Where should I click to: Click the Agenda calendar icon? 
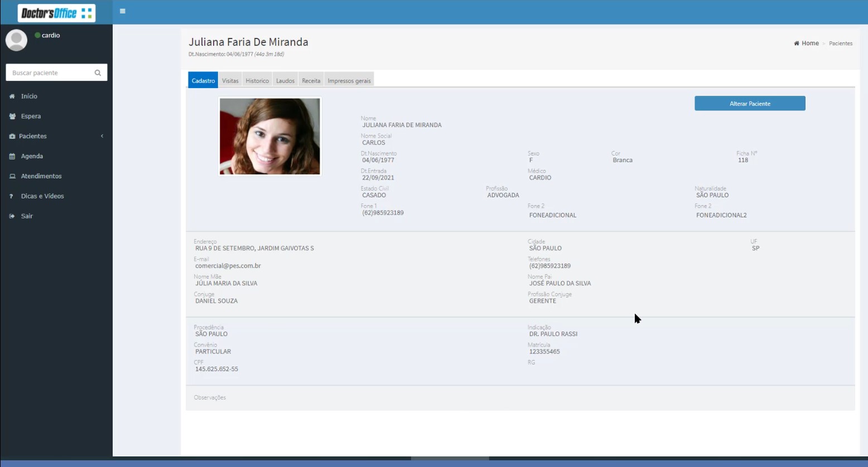tap(12, 157)
